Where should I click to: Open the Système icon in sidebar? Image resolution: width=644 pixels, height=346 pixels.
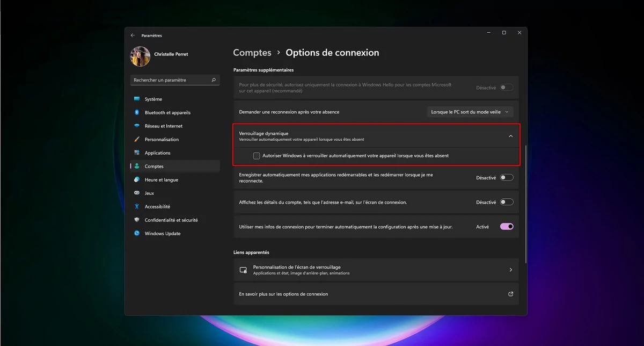coord(137,99)
